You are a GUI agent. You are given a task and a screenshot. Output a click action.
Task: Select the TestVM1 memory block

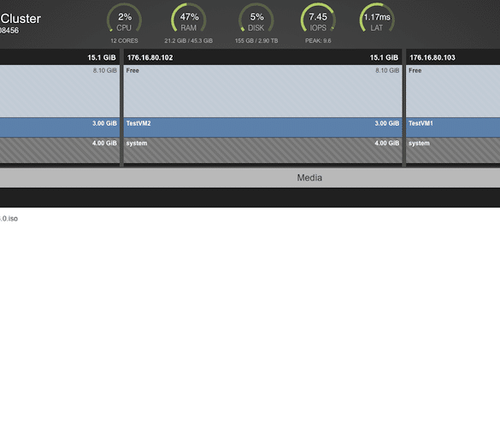(453, 127)
